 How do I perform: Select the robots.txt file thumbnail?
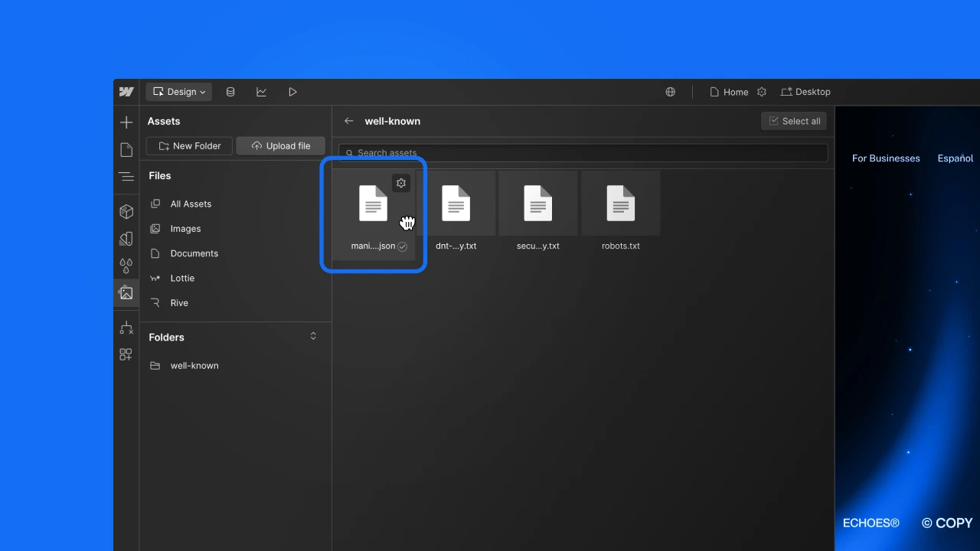click(x=621, y=204)
